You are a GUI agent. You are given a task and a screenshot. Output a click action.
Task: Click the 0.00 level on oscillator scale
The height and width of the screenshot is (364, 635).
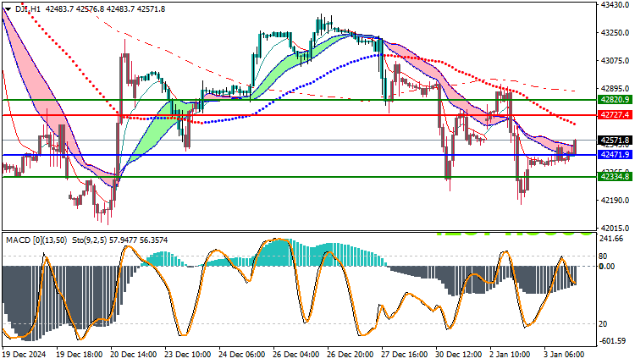pyautogui.click(x=607, y=266)
